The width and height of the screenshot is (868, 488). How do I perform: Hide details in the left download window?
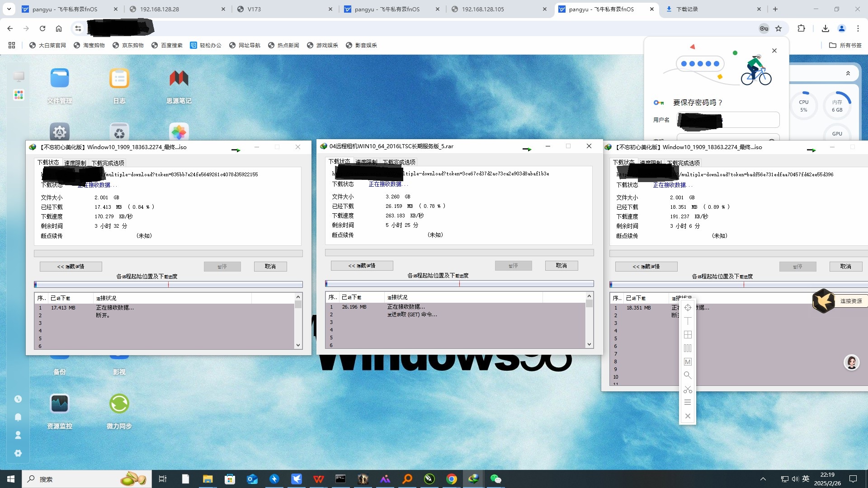coord(71,267)
